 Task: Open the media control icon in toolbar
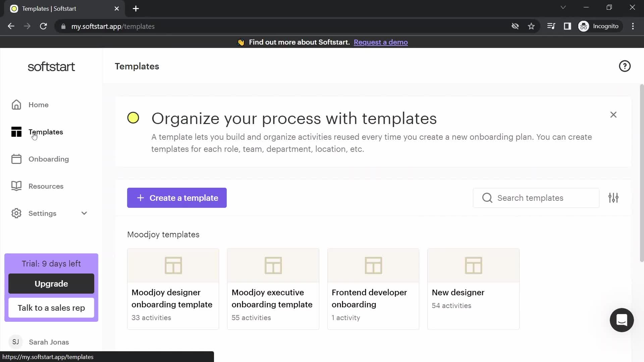coord(551,26)
